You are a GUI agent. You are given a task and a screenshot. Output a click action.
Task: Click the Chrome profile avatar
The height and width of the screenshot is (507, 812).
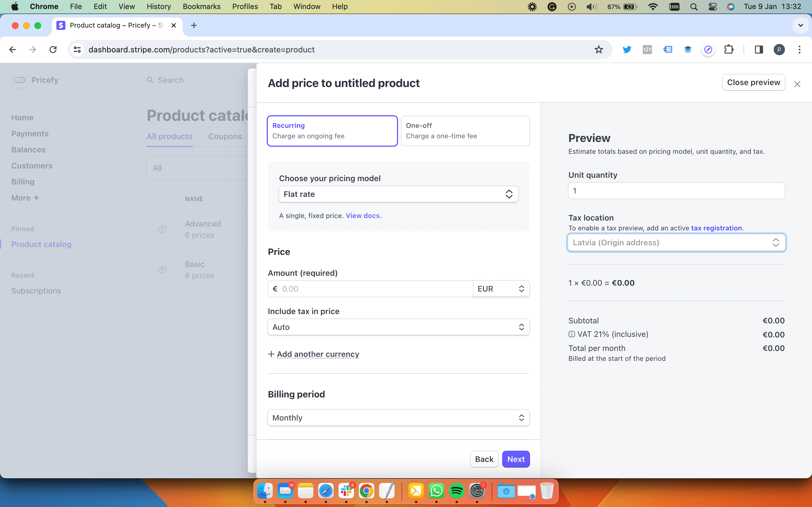point(779,49)
